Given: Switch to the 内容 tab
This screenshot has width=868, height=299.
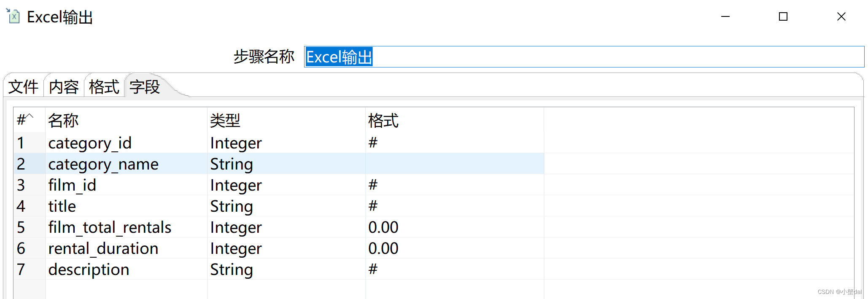Looking at the screenshot, I should (64, 87).
